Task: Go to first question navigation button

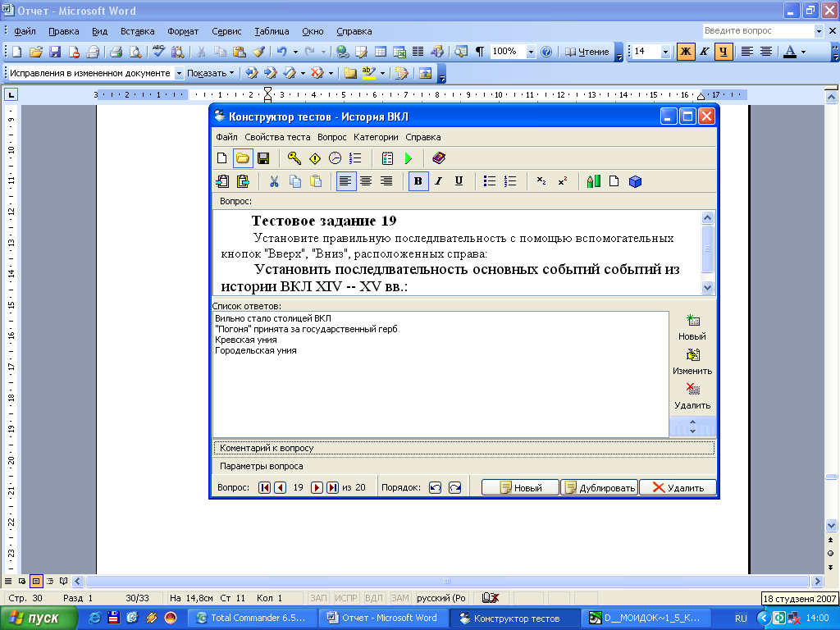Action: click(264, 487)
